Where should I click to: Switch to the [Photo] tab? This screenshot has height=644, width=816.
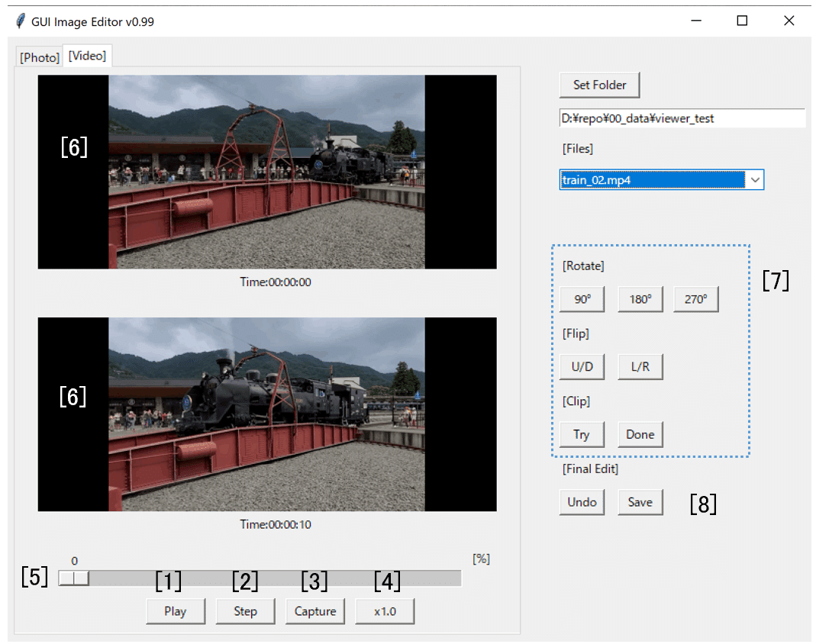click(x=40, y=57)
